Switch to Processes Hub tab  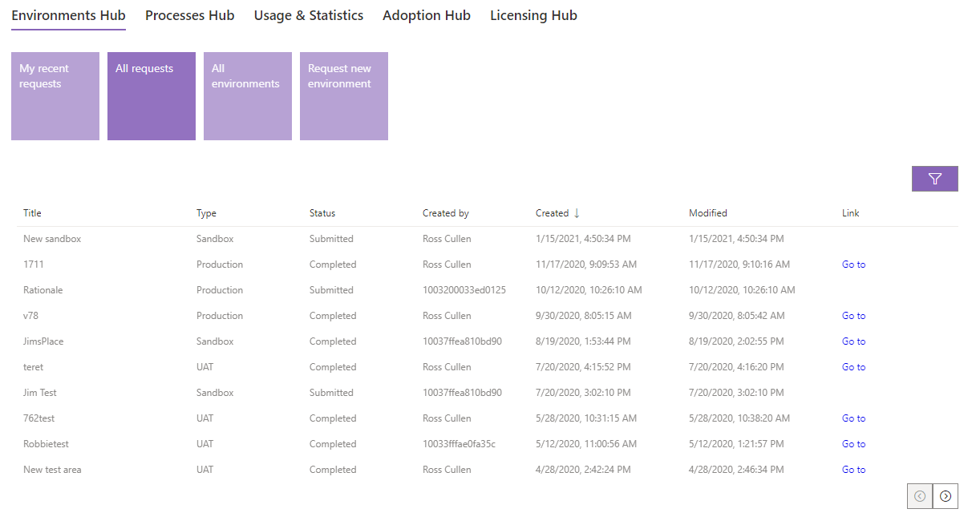pos(190,15)
